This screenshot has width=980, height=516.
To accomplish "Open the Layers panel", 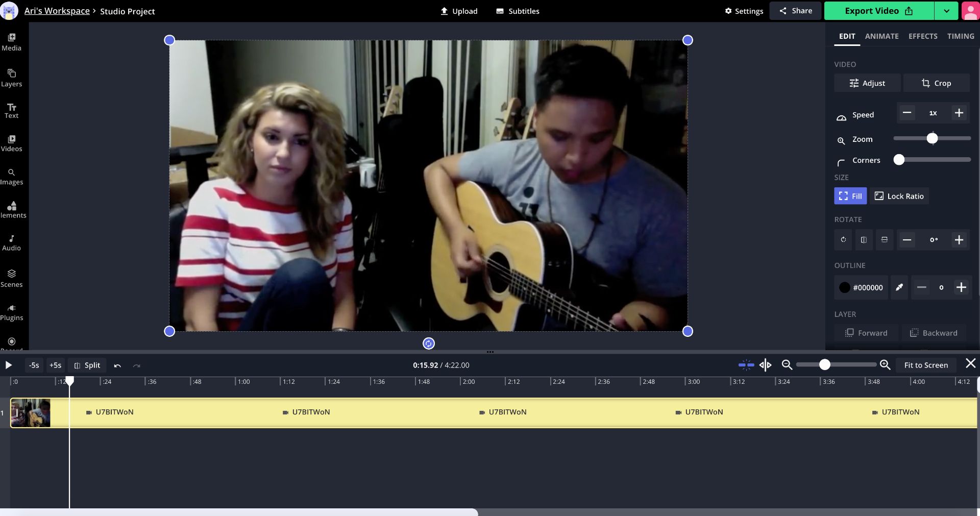I will [x=11, y=78].
